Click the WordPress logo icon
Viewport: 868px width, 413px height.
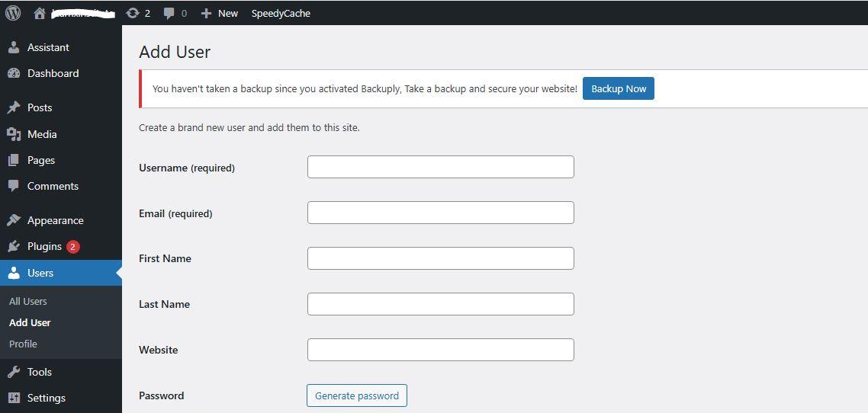point(13,13)
